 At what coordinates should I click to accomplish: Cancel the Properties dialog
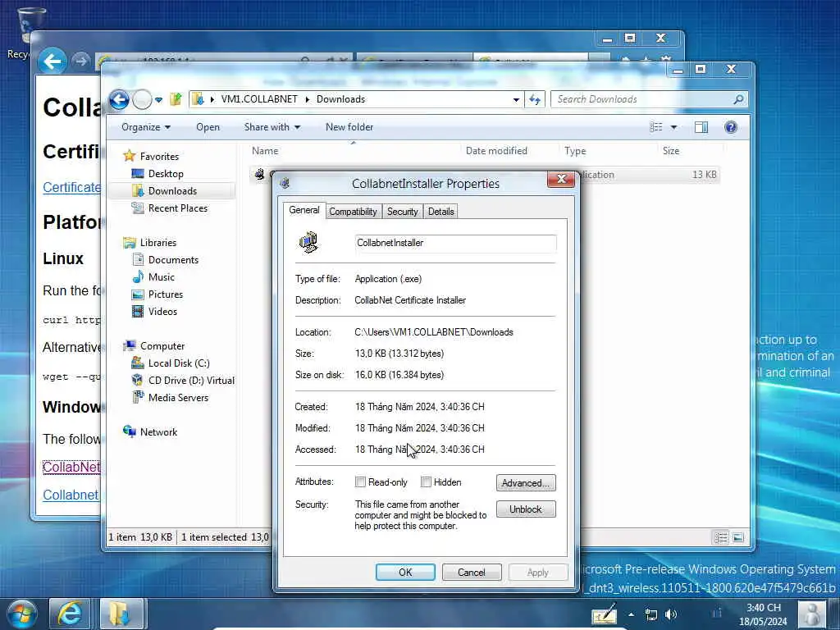(x=472, y=572)
